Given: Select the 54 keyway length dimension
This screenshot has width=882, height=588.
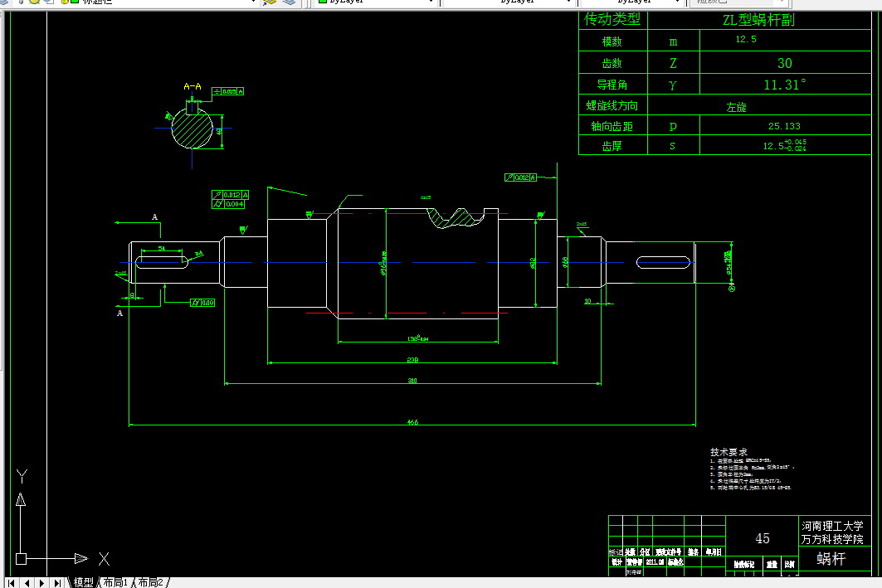Looking at the screenshot, I should point(162,249).
